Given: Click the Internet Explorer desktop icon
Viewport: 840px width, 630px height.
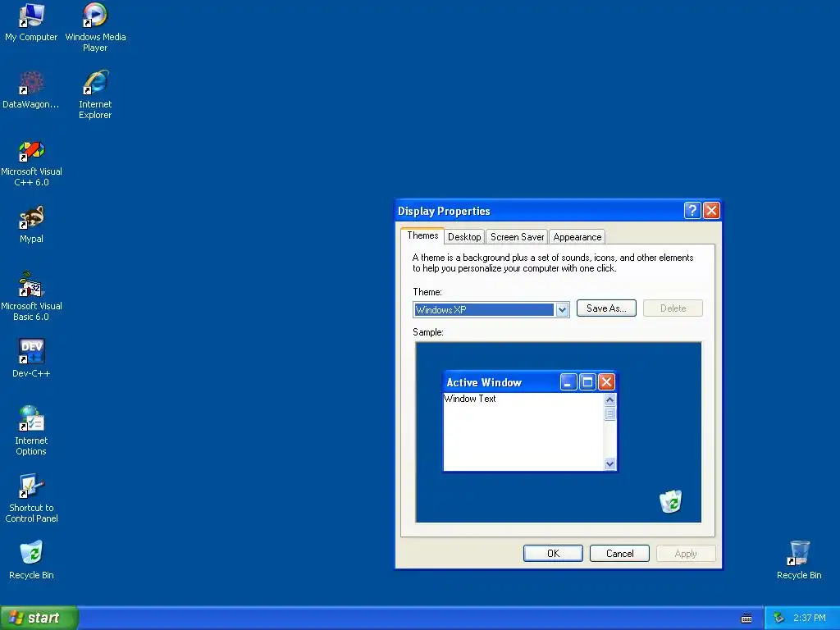Looking at the screenshot, I should (x=95, y=94).
